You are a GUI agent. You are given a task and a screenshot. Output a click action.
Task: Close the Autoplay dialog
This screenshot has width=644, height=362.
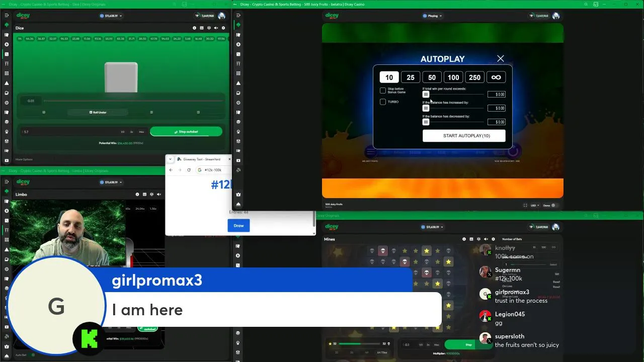click(500, 59)
